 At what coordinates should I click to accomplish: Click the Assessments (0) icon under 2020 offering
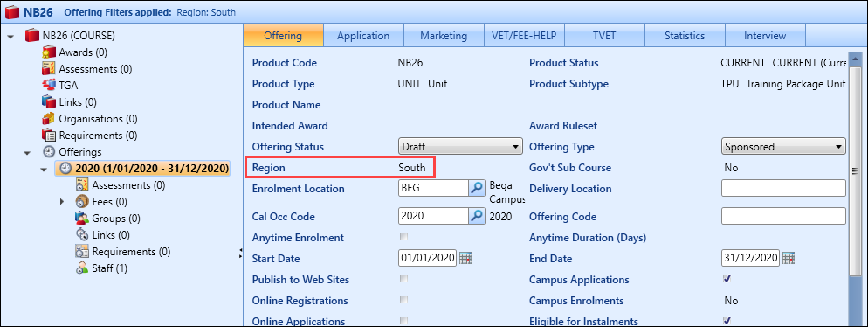pos(82,185)
